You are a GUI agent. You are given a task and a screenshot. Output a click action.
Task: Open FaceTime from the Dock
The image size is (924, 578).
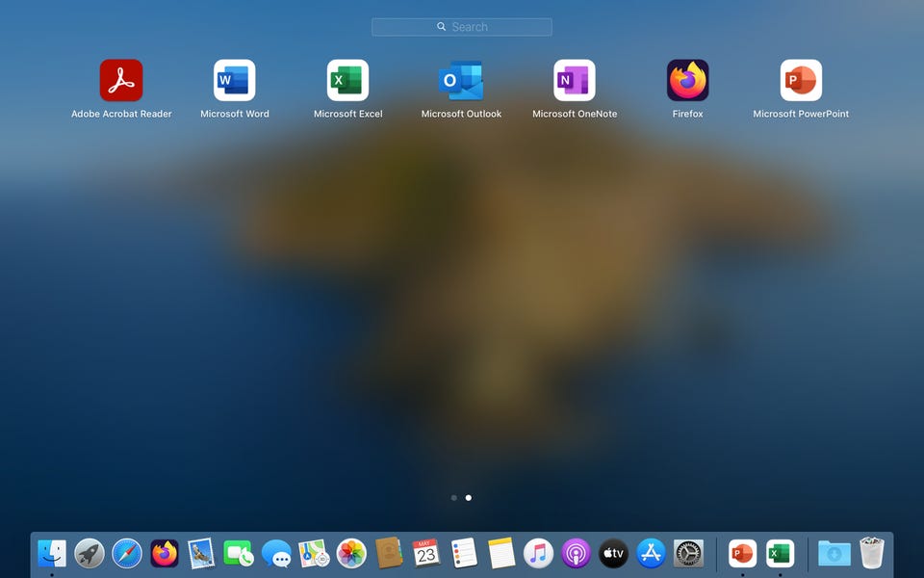239,554
